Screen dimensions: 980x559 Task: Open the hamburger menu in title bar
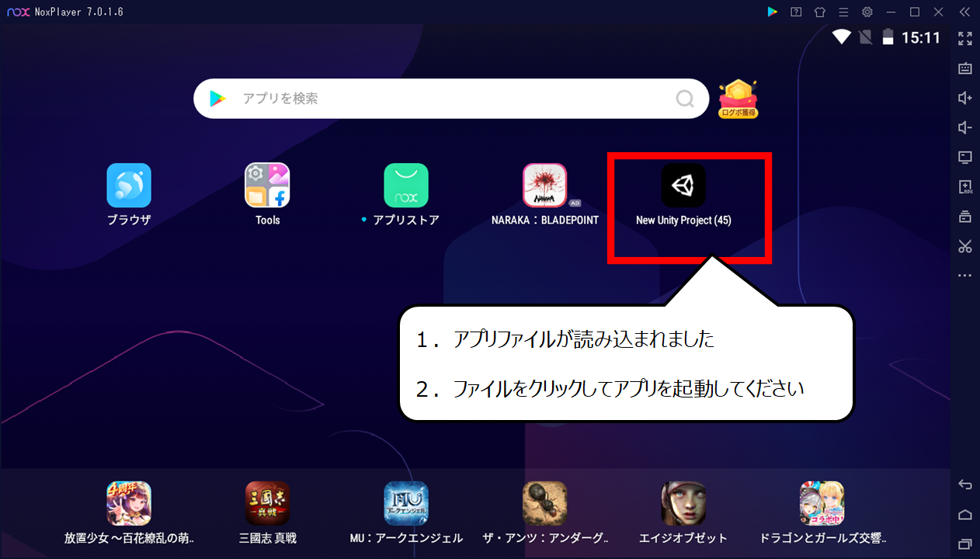843,12
